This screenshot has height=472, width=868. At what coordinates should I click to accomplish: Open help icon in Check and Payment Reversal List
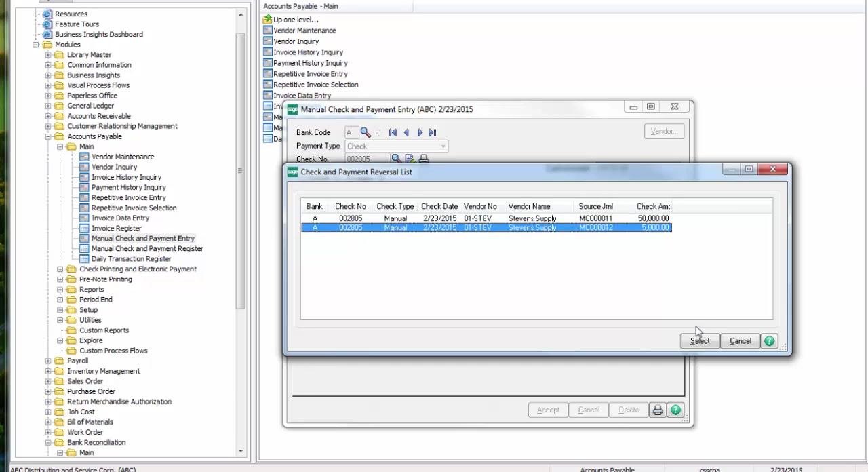coord(769,341)
